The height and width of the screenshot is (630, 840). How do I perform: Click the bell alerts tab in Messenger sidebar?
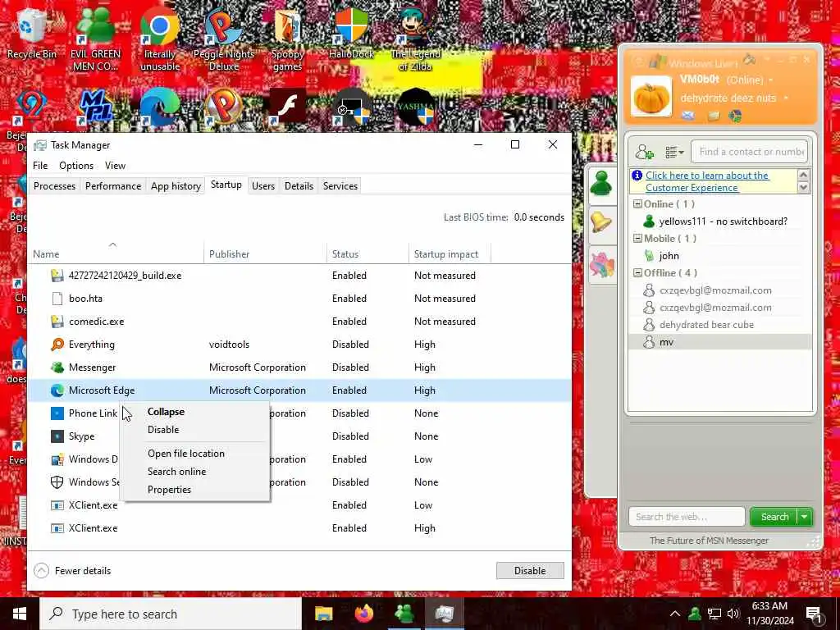click(x=602, y=222)
